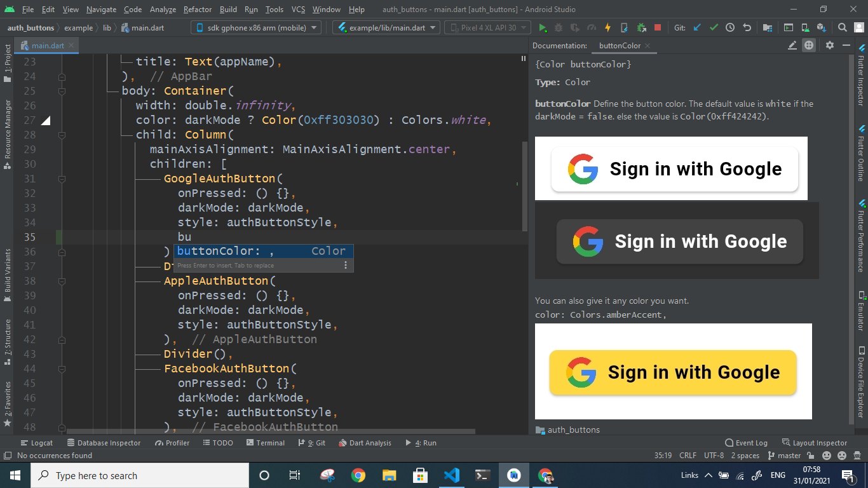
Task: Open Documentation panel settings gear
Action: click(830, 46)
